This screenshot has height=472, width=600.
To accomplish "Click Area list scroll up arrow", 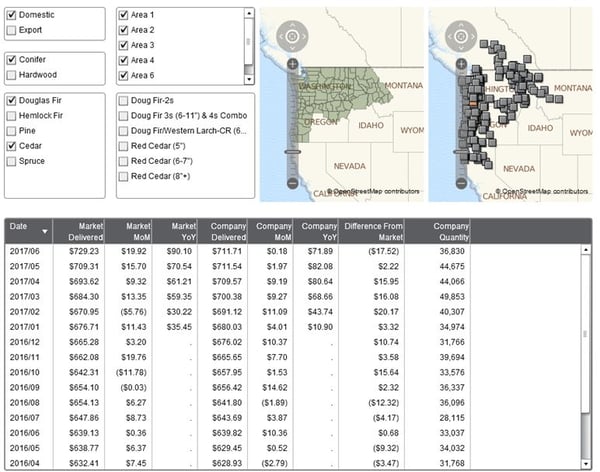I will click(x=249, y=13).
